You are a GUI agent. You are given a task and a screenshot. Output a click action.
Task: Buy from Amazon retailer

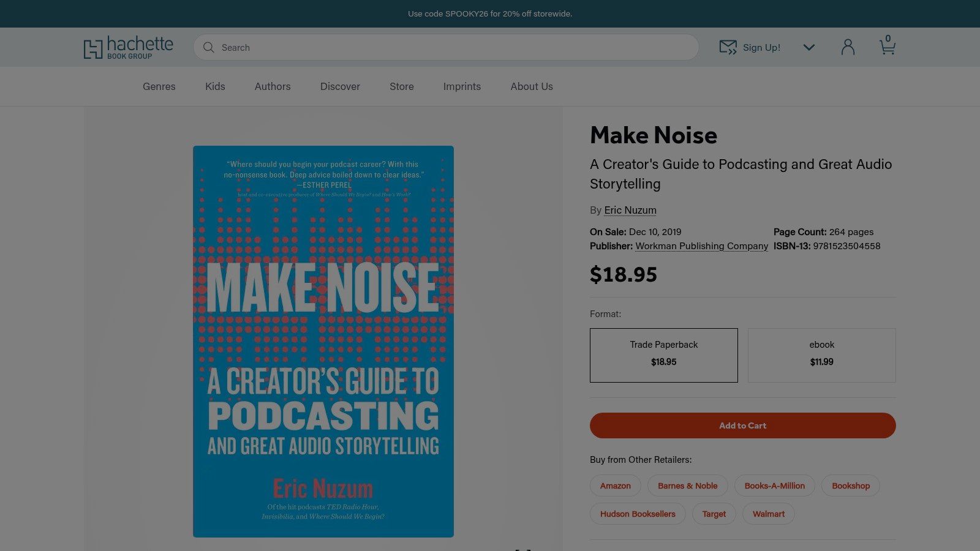click(x=616, y=485)
